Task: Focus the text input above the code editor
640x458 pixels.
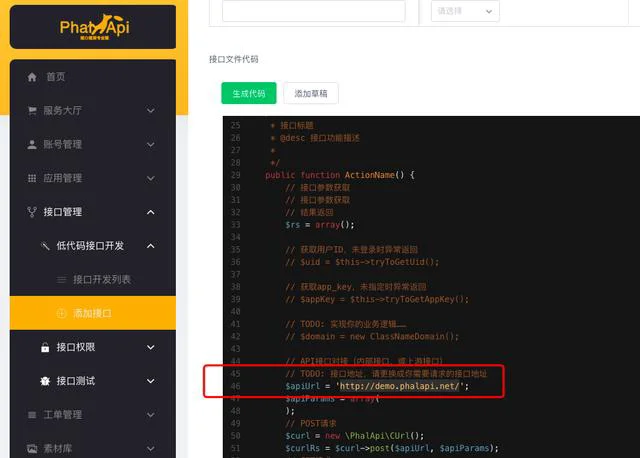Action: [313, 11]
